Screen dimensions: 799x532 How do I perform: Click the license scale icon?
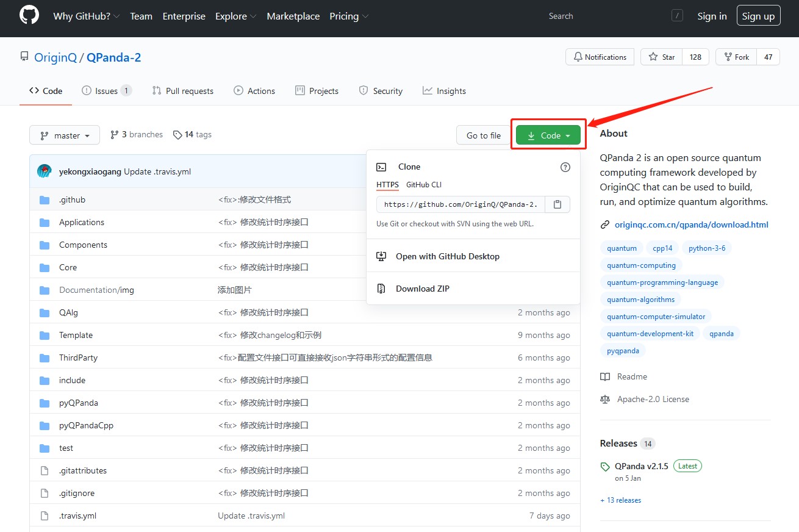[605, 400]
